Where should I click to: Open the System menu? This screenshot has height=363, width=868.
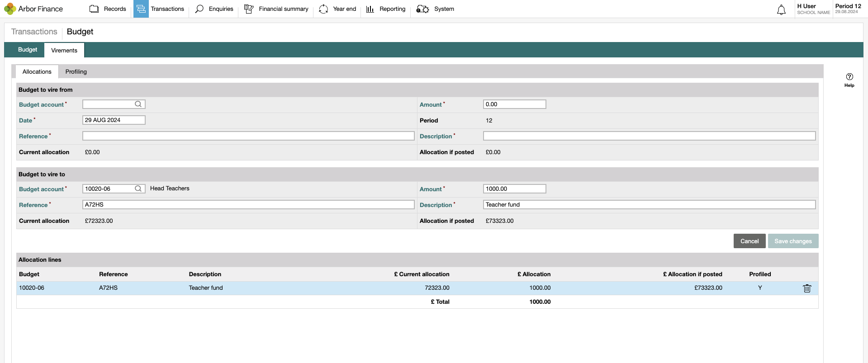pyautogui.click(x=444, y=9)
